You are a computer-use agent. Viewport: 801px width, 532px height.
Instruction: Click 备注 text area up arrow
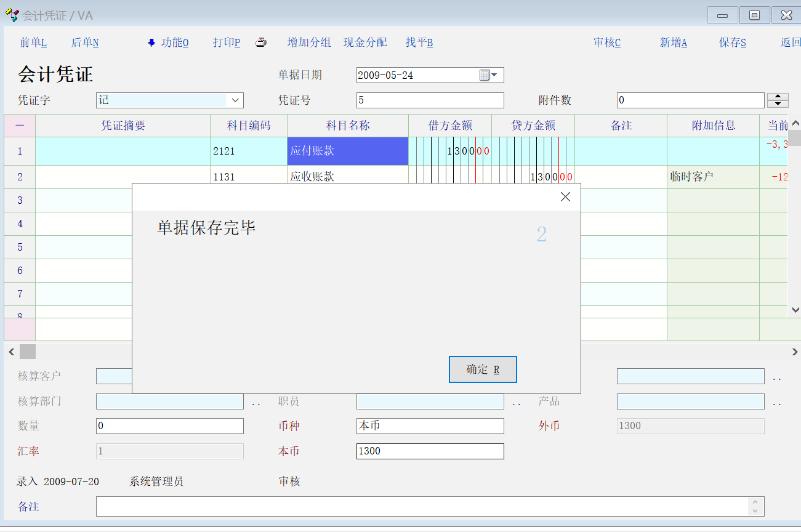pyautogui.click(x=755, y=502)
